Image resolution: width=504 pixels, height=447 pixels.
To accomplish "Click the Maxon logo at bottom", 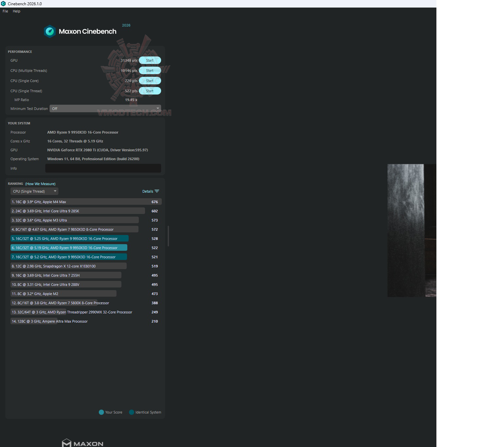I will click(83, 443).
